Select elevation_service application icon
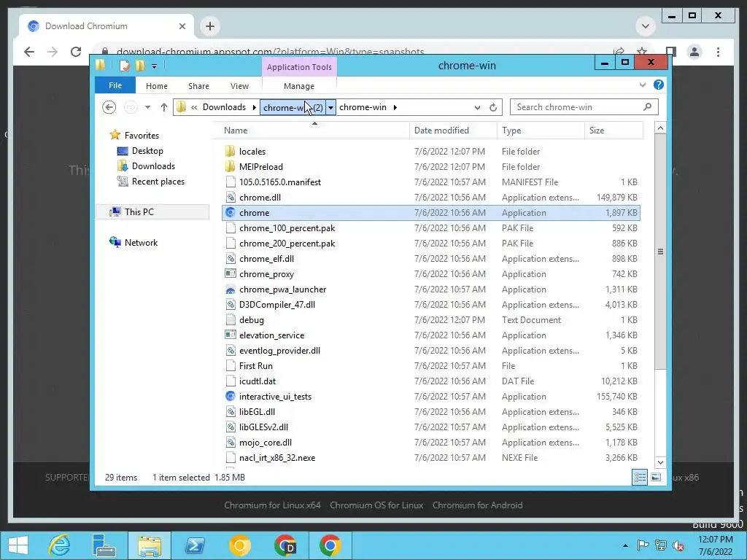Screen dimensions: 747x560 point(230,335)
